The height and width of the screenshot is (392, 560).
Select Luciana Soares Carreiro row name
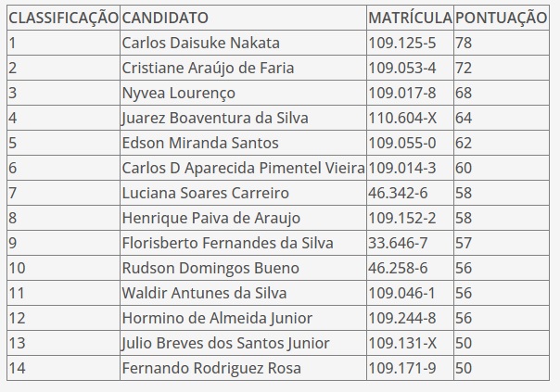(x=205, y=193)
